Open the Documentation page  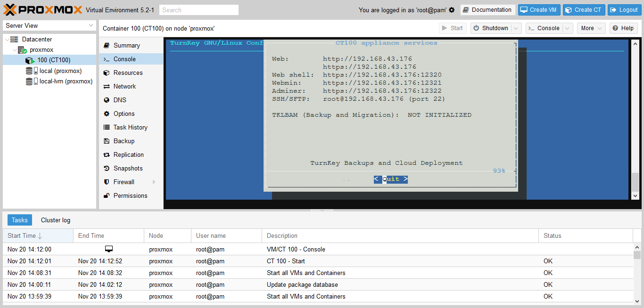click(487, 10)
